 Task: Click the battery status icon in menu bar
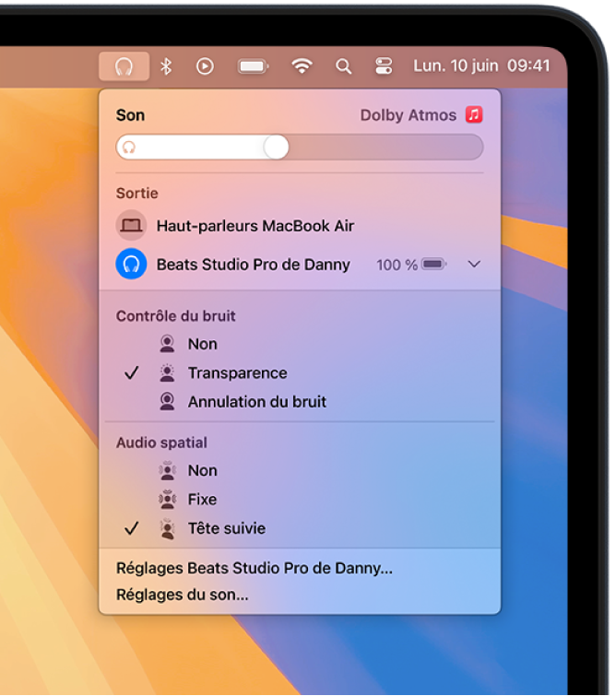254,66
